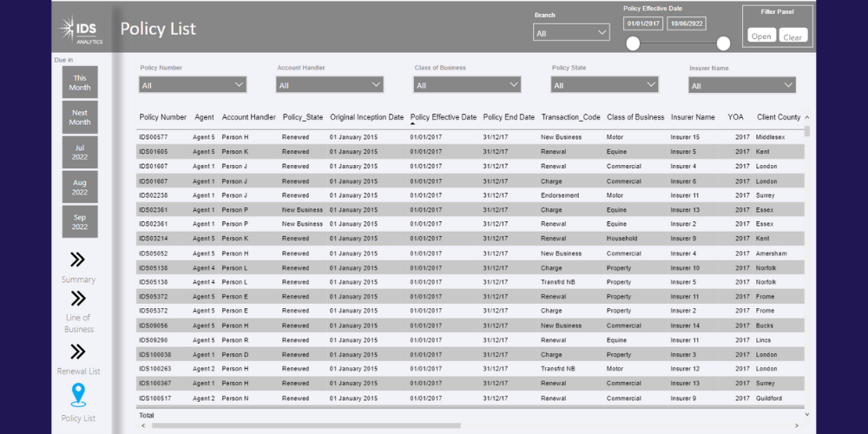Filter by This Month due tile
868x434 pixels.
click(x=80, y=82)
